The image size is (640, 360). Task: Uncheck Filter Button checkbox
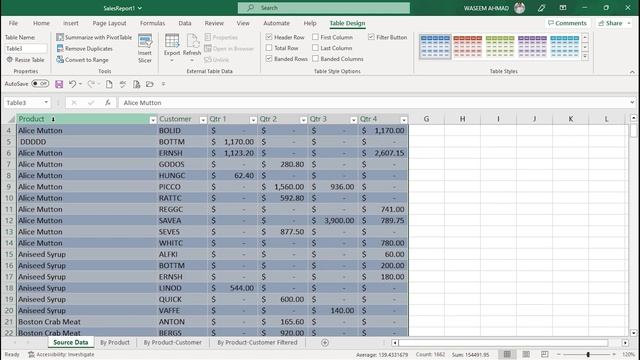click(x=371, y=37)
